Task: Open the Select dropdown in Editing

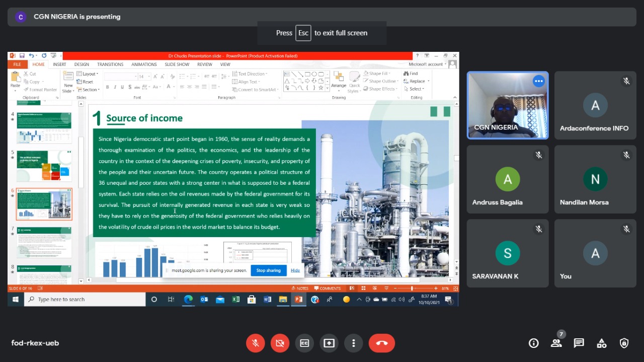Action: (x=414, y=89)
